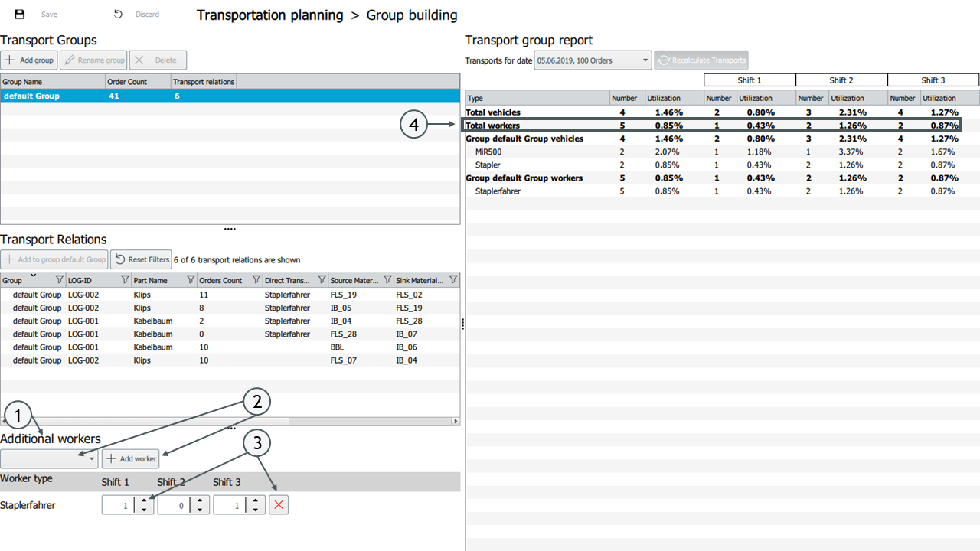Click the Save floppy disk icon
The width and height of the screenshot is (980, 551).
click(x=20, y=15)
